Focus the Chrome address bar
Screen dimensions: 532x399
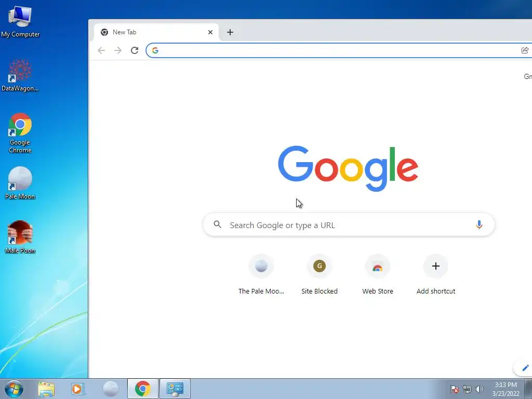(x=339, y=50)
